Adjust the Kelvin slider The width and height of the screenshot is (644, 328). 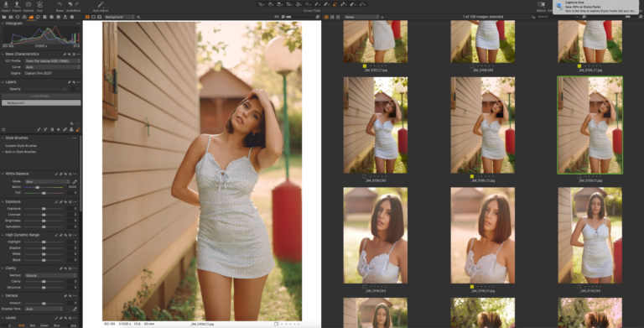(44, 187)
